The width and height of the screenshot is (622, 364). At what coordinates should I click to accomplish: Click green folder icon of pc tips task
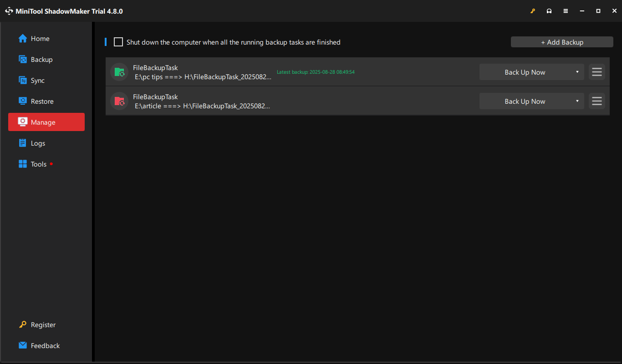pyautogui.click(x=119, y=72)
